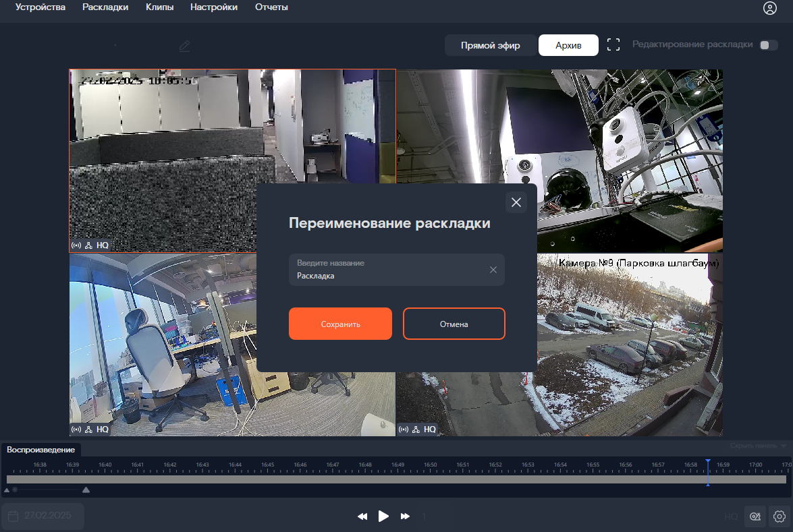Focus the Введите название input field
The image size is (793, 532).
[397, 270]
